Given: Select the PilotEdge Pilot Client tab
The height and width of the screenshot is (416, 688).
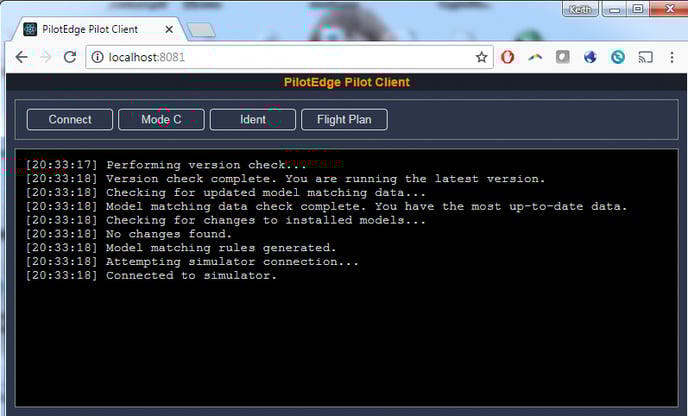Looking at the screenshot, I should tap(99, 29).
